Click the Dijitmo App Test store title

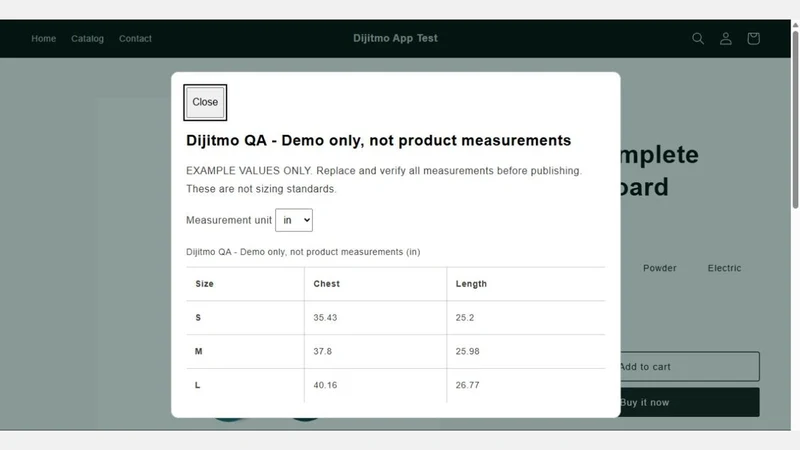point(395,38)
